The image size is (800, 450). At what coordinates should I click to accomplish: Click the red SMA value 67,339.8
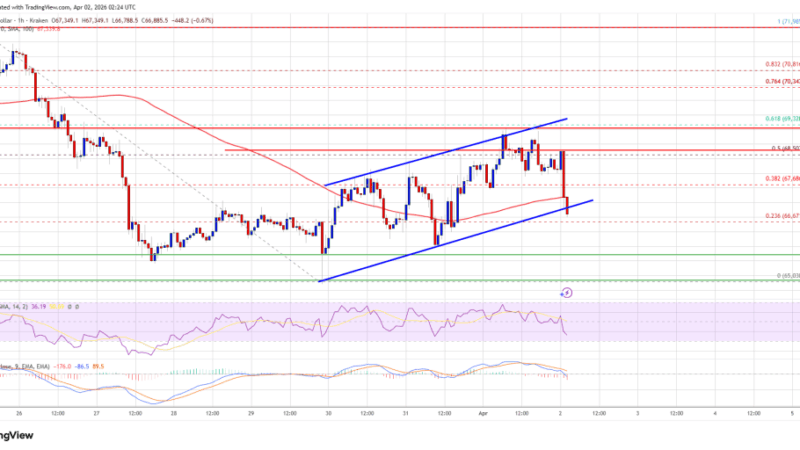pyautogui.click(x=48, y=29)
